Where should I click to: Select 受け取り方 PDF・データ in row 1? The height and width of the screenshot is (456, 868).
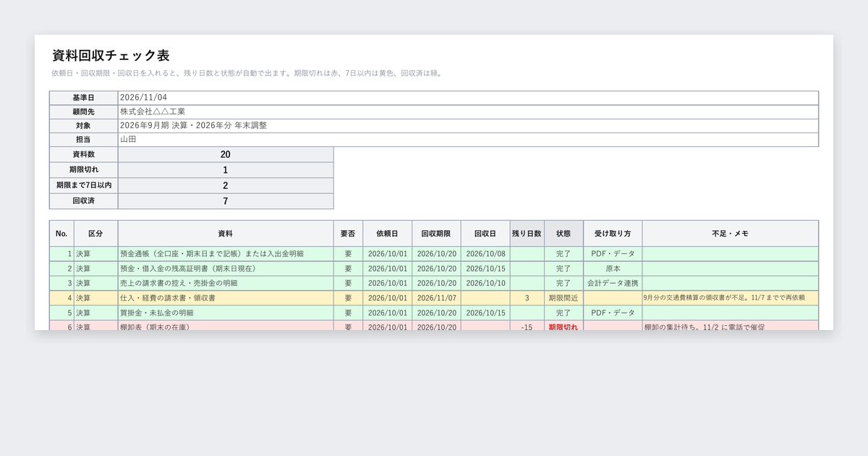(x=613, y=254)
